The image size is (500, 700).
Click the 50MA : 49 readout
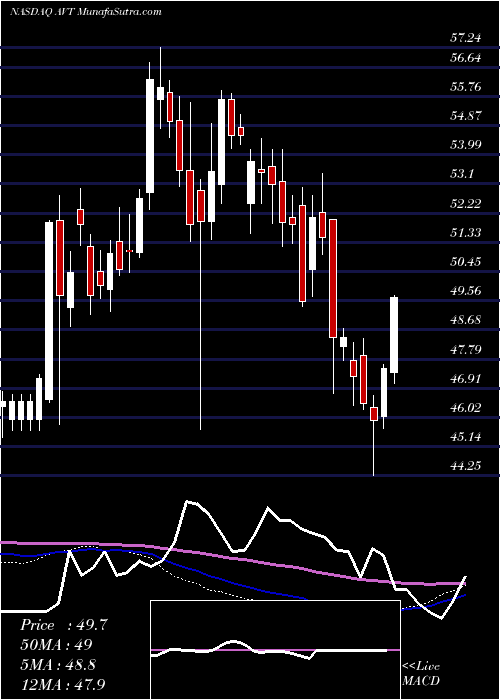tap(56, 644)
